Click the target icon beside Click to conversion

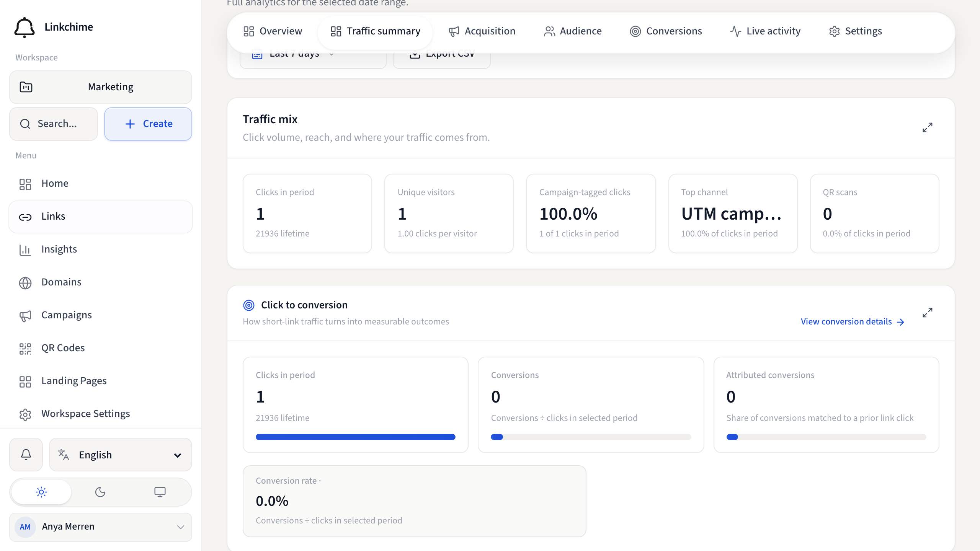click(x=249, y=305)
